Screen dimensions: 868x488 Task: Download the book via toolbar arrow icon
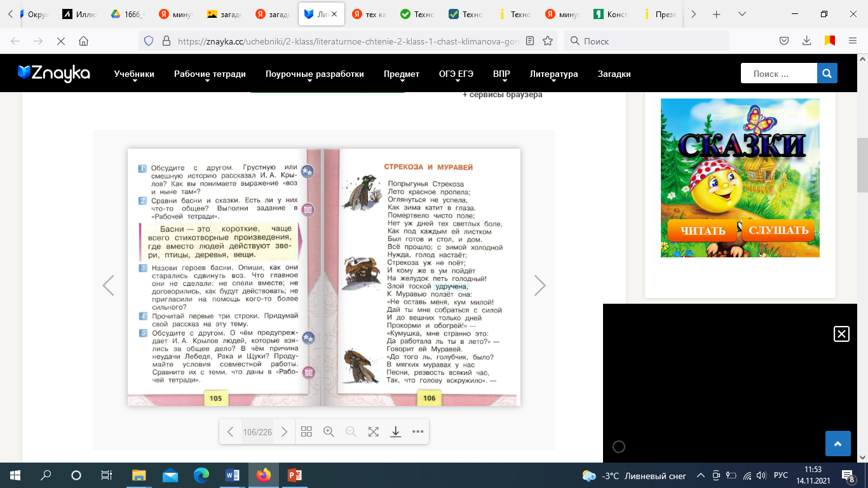click(x=395, y=432)
